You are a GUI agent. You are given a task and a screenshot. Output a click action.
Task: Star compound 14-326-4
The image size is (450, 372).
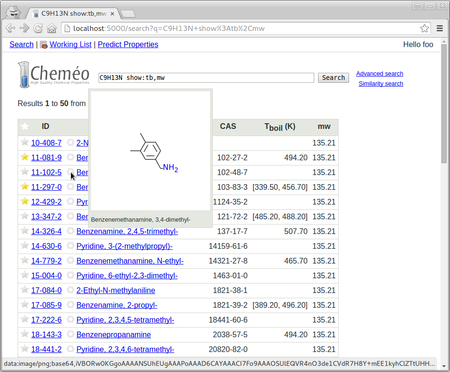click(x=24, y=231)
